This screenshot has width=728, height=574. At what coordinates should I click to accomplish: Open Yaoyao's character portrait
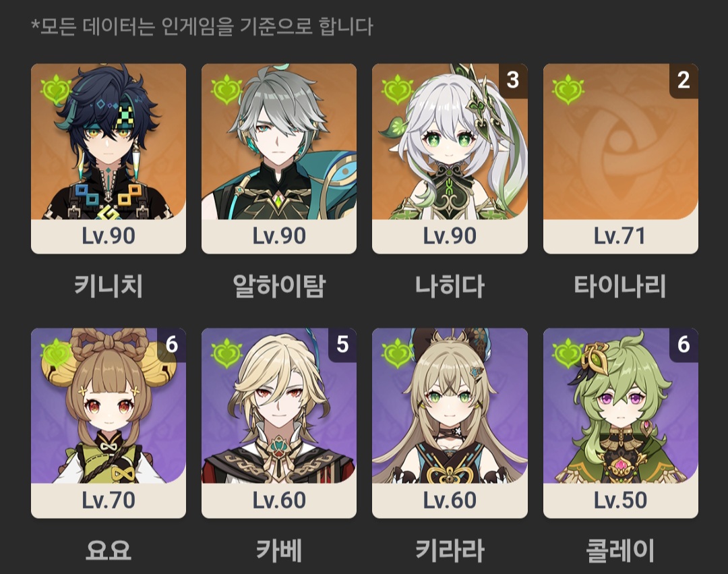(109, 423)
